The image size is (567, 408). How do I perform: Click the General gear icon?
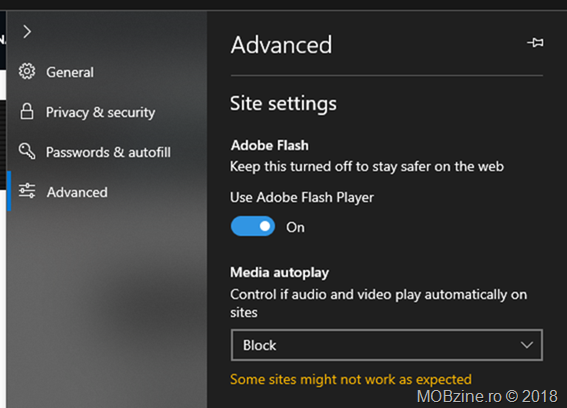tap(27, 71)
